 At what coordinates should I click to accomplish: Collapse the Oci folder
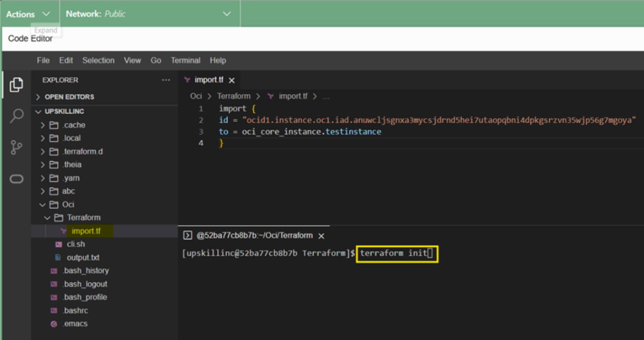tap(105, 204)
